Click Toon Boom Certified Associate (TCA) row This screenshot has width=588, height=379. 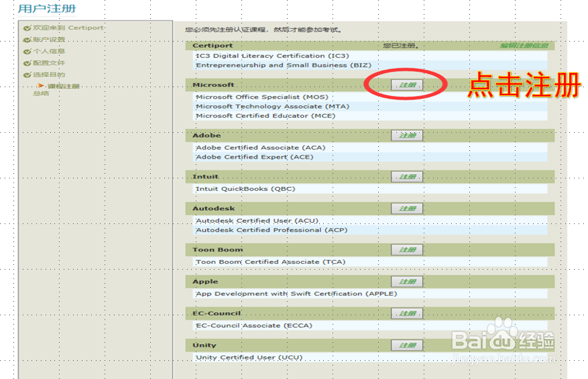pyautogui.click(x=370, y=262)
